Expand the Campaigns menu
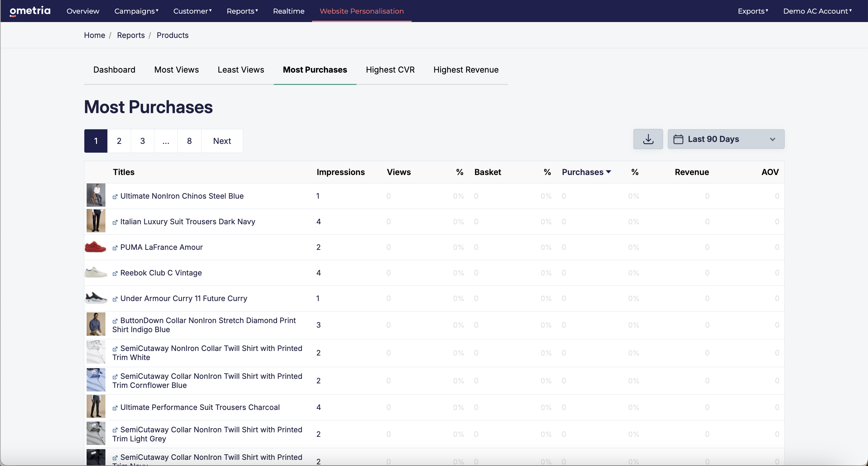The width and height of the screenshot is (868, 466). [x=136, y=11]
